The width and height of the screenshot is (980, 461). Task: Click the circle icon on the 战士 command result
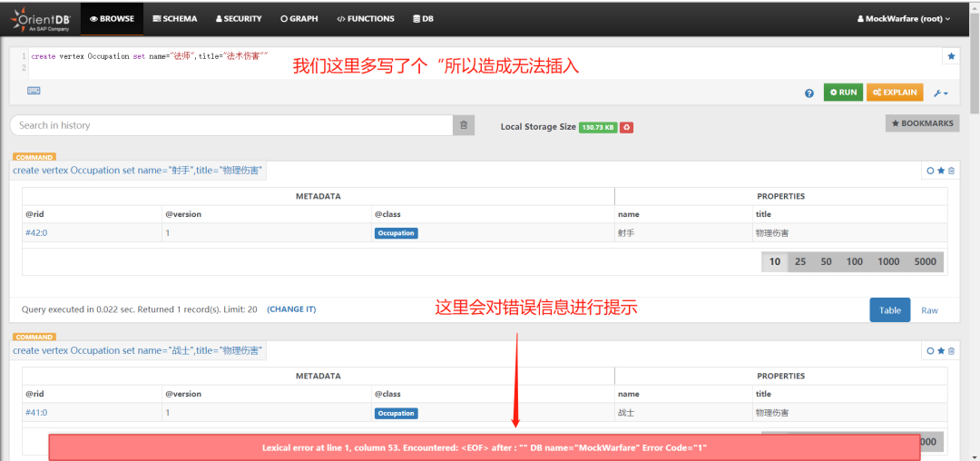[930, 351]
